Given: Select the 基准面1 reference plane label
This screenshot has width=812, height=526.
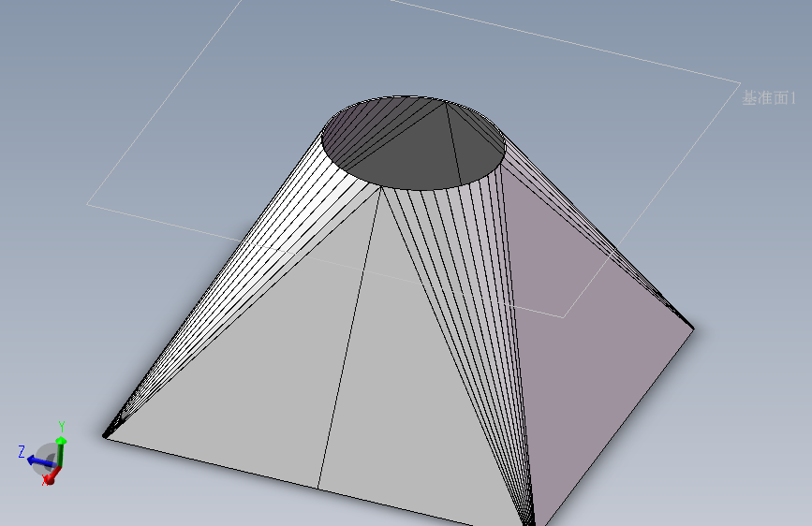Looking at the screenshot, I should pyautogui.click(x=769, y=98).
